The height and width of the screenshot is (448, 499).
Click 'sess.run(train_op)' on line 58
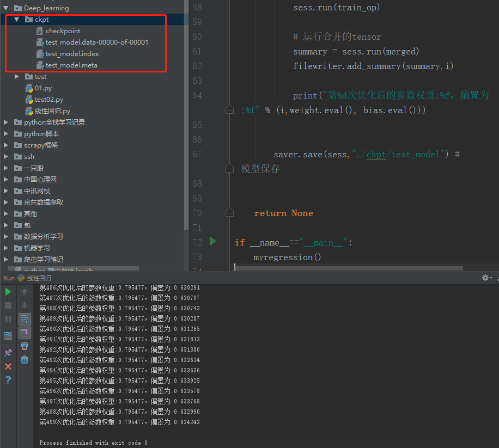336,8
